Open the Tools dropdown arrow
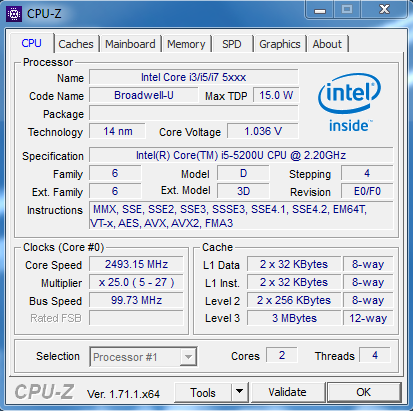 (x=239, y=392)
